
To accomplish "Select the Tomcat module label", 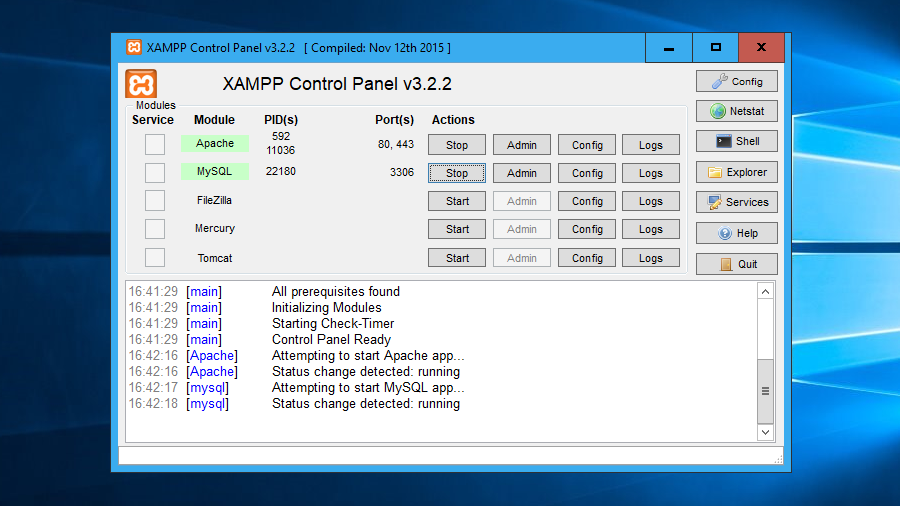I will 215,258.
